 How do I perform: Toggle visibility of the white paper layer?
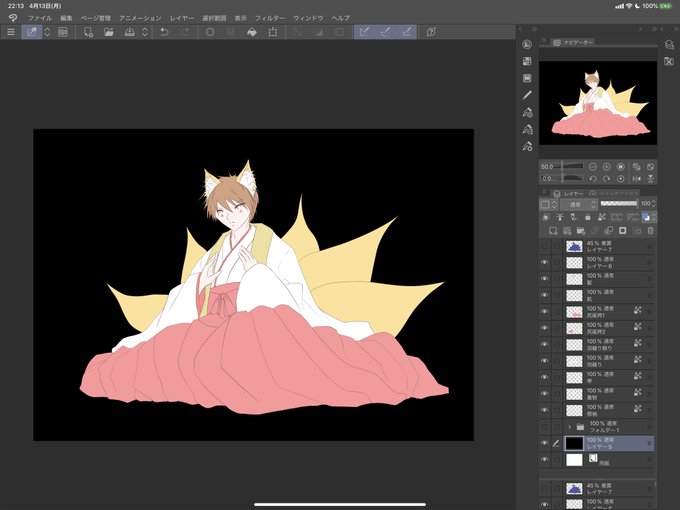[545, 459]
